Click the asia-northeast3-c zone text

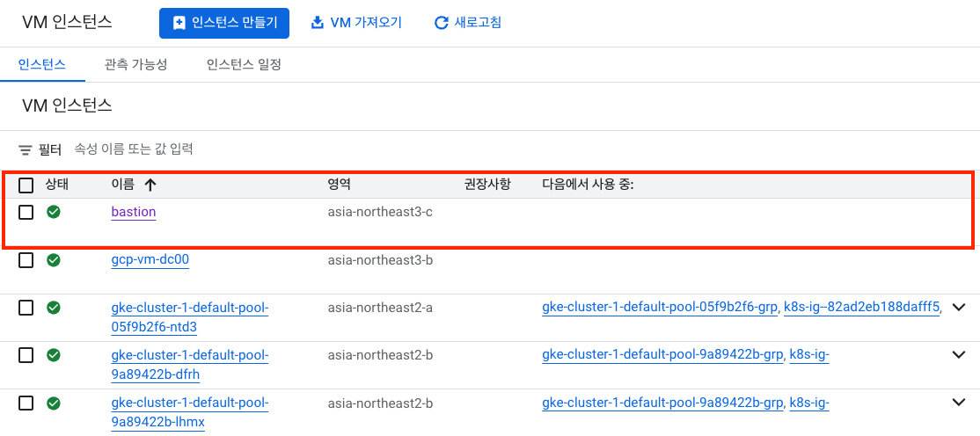pos(380,213)
